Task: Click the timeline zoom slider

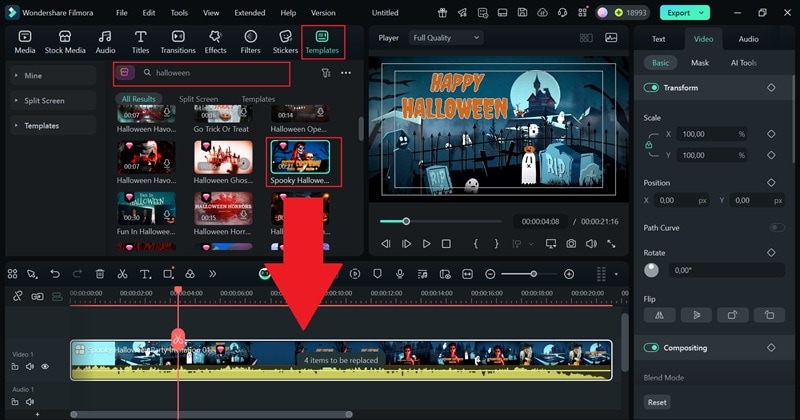Action: (x=529, y=274)
